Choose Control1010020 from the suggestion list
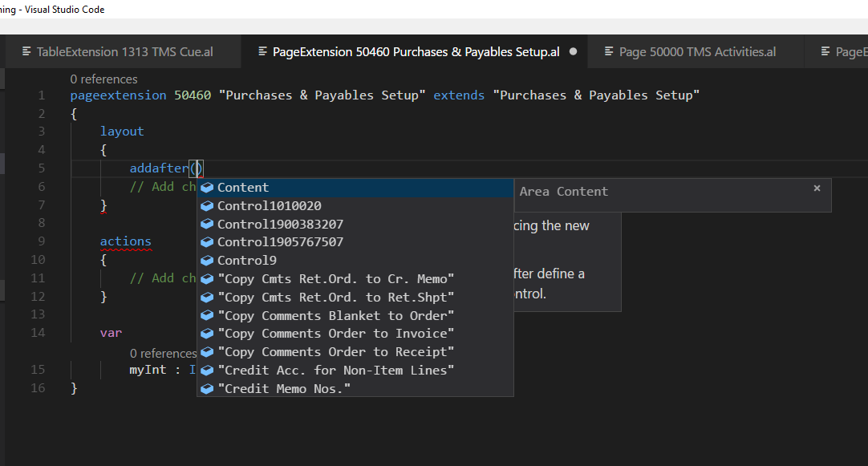868x466 pixels. tap(269, 206)
